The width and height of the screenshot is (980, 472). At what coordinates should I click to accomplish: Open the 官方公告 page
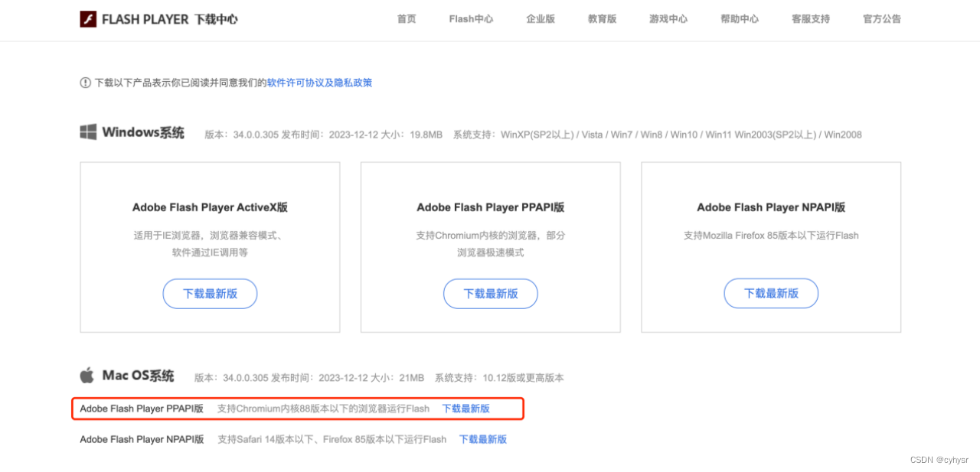(881, 18)
